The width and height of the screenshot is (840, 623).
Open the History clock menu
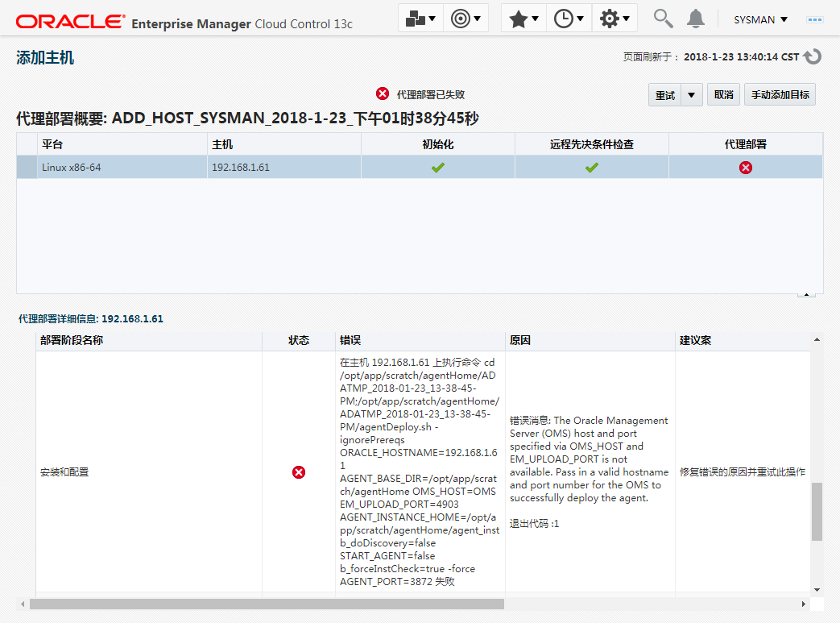coord(569,19)
